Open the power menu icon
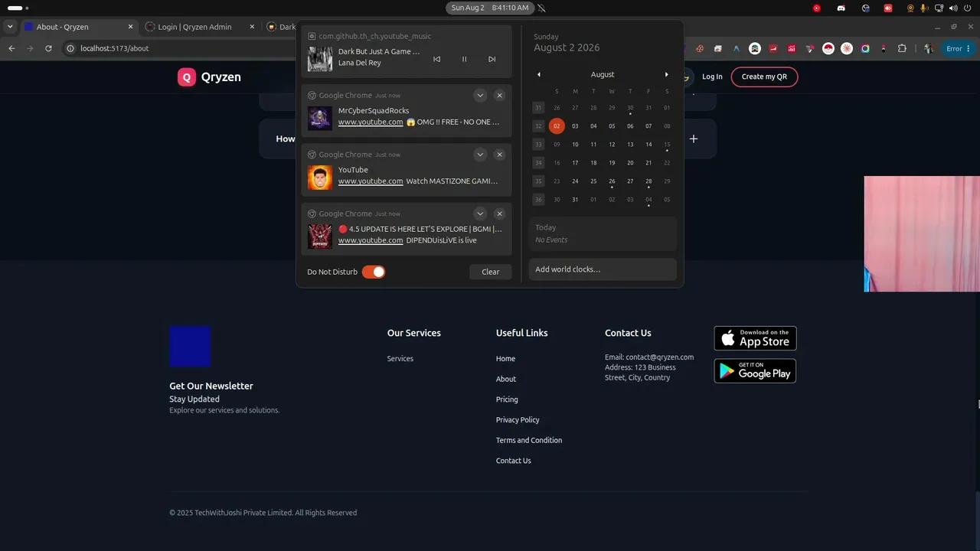This screenshot has height=551, width=980. coord(969,8)
